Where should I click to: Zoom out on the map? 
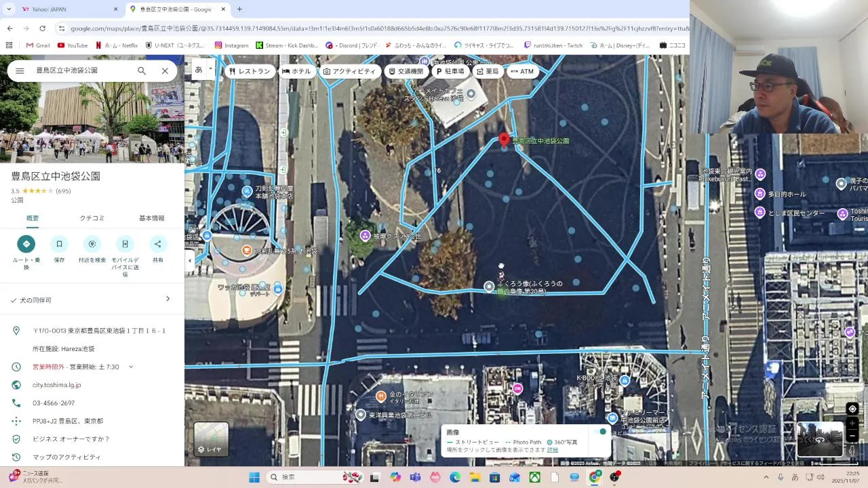(x=852, y=436)
